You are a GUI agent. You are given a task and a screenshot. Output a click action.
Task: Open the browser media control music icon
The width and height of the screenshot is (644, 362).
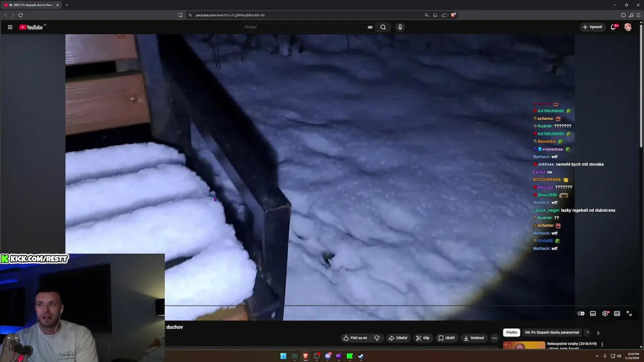[631, 15]
